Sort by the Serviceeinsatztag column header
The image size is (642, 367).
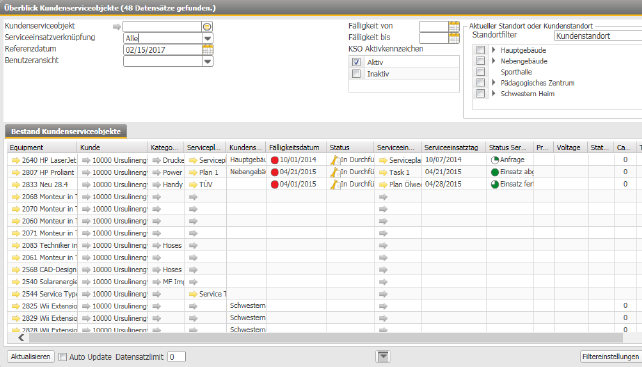coord(454,147)
